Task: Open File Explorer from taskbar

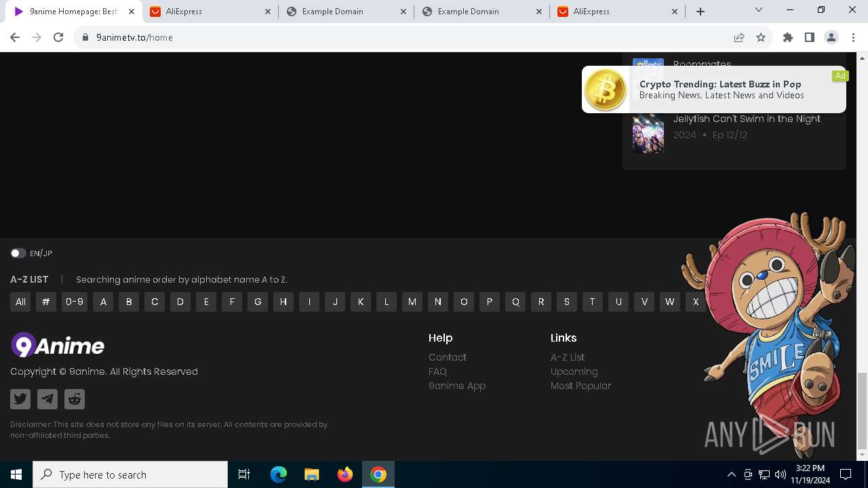Action: pyautogui.click(x=311, y=474)
